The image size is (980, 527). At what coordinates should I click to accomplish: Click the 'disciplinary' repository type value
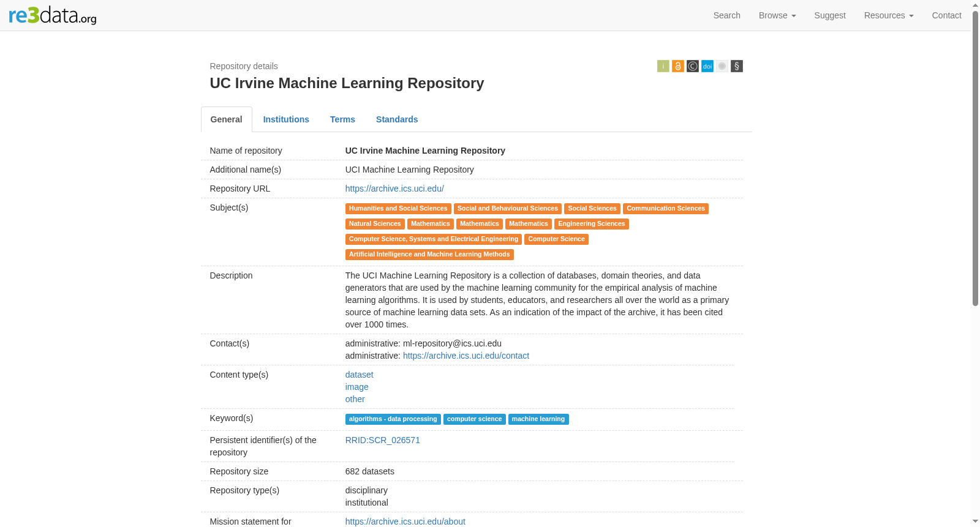tap(366, 490)
